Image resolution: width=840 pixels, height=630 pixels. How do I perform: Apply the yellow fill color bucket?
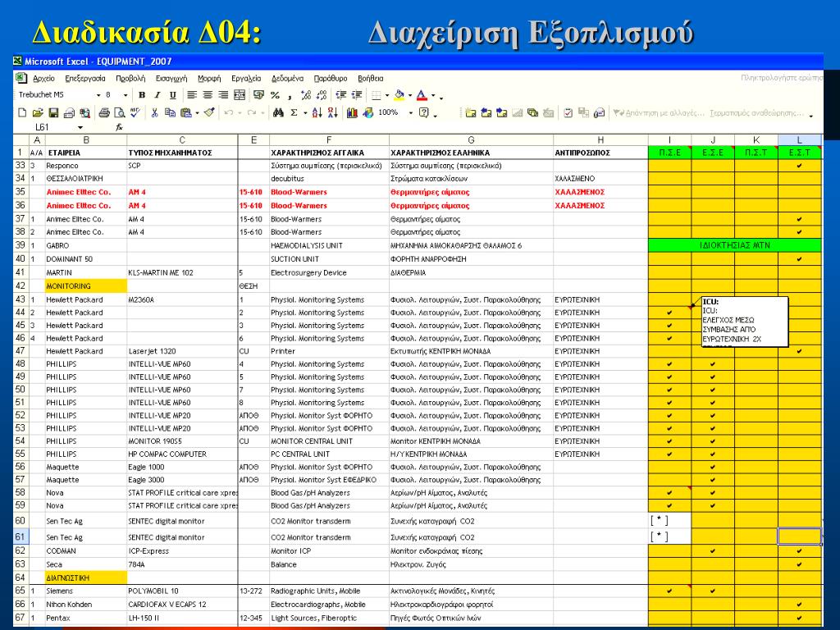coord(399,95)
